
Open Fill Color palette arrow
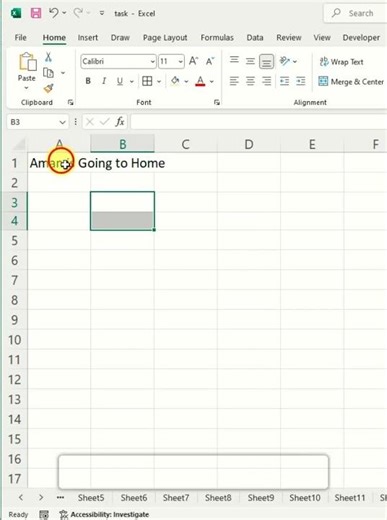click(186, 81)
